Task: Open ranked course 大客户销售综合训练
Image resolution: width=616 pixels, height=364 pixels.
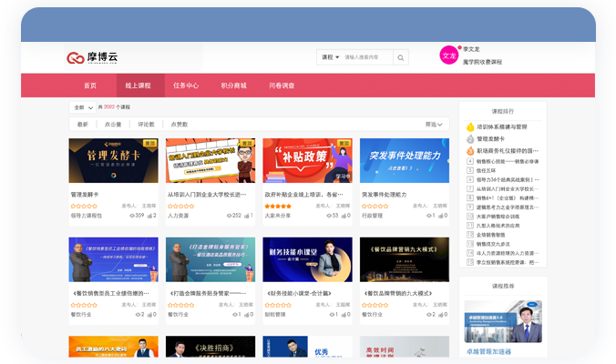Action: (x=498, y=217)
